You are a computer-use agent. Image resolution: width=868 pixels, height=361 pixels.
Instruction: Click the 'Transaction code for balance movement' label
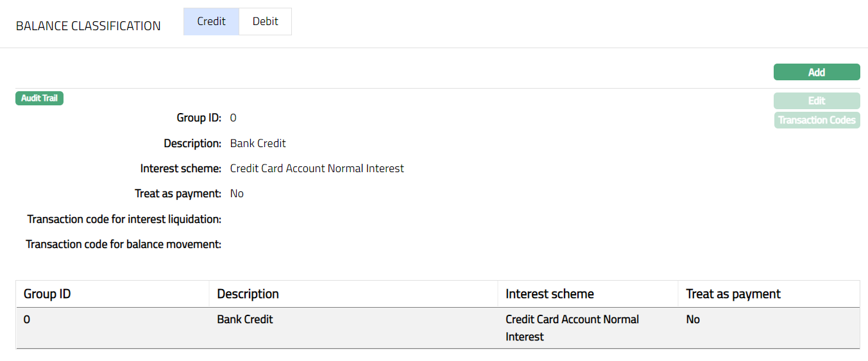[x=123, y=244]
